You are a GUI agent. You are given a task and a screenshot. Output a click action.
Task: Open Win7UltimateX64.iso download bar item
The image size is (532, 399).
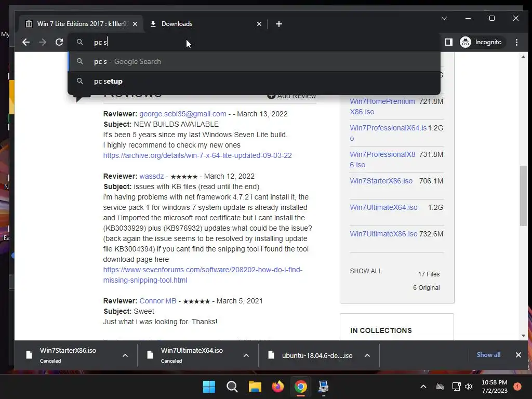[x=192, y=355]
